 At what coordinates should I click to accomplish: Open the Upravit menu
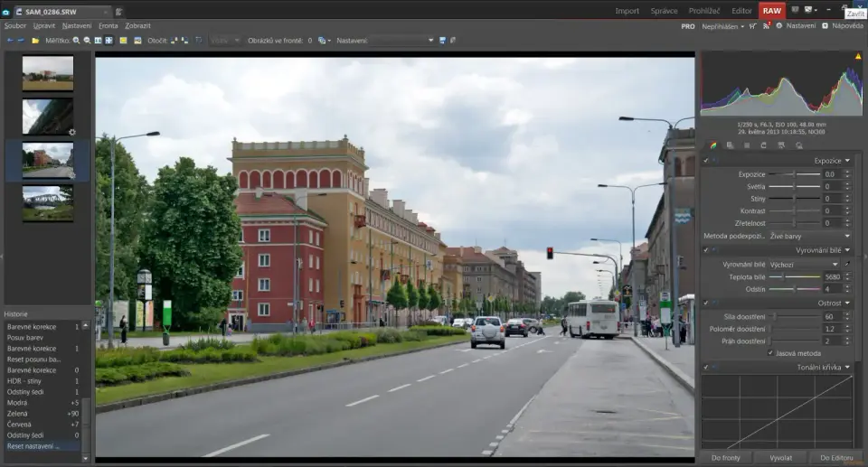43,26
